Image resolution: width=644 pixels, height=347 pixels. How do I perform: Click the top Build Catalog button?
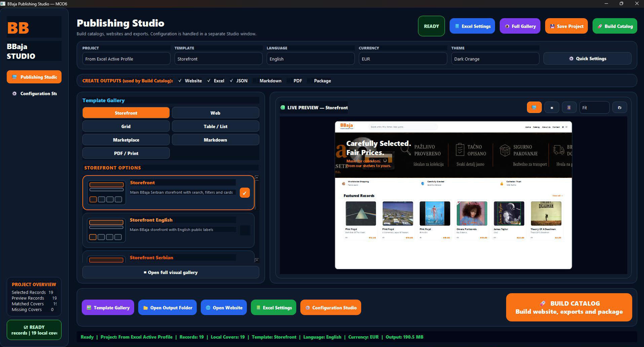point(615,26)
